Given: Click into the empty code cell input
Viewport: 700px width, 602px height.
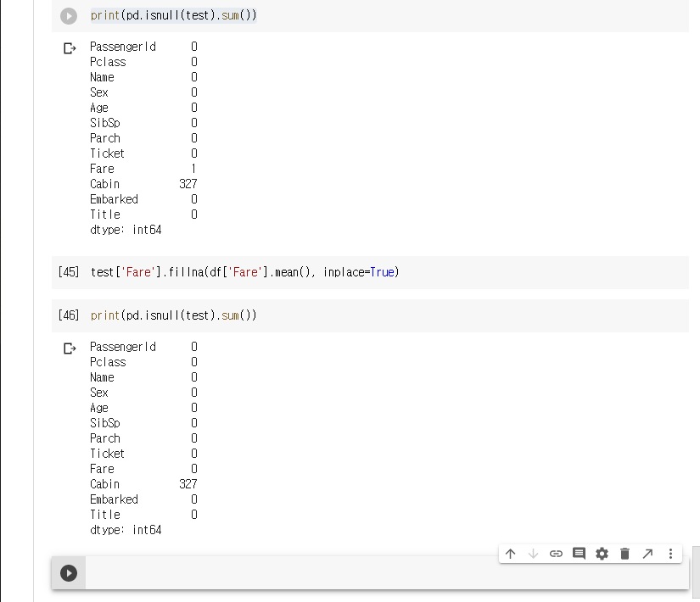Looking at the screenshot, I should point(382,573).
